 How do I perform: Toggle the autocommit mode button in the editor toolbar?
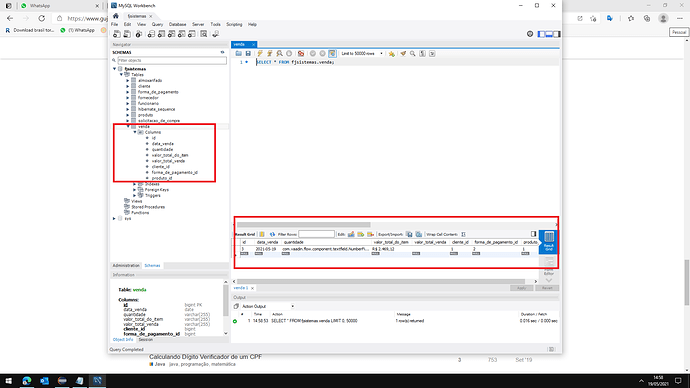click(x=332, y=53)
